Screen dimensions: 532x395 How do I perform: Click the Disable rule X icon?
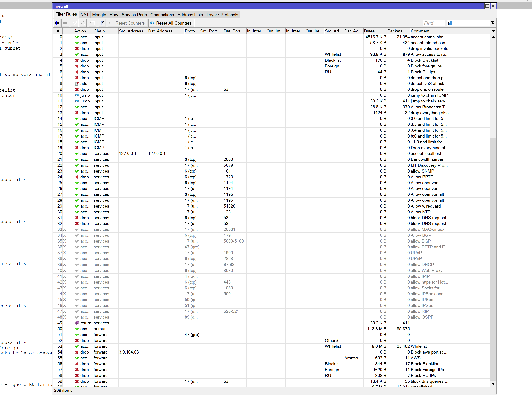coord(83,23)
